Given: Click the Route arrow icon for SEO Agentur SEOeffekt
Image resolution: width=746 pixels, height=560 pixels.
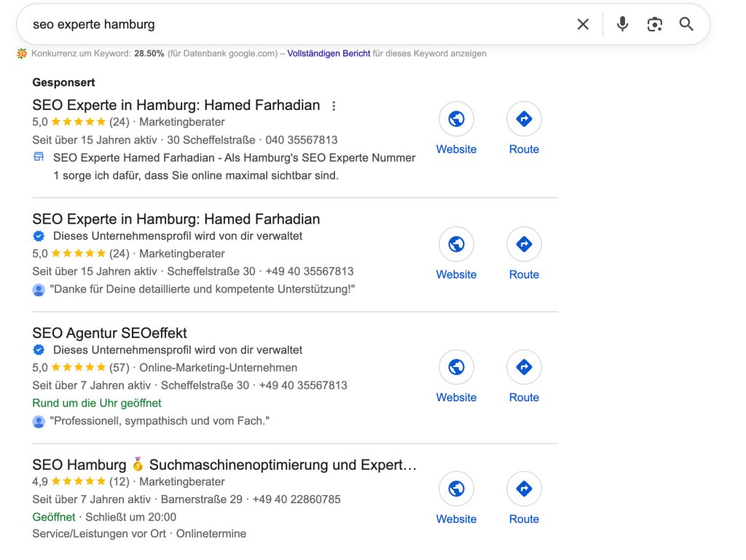Looking at the screenshot, I should point(524,367).
